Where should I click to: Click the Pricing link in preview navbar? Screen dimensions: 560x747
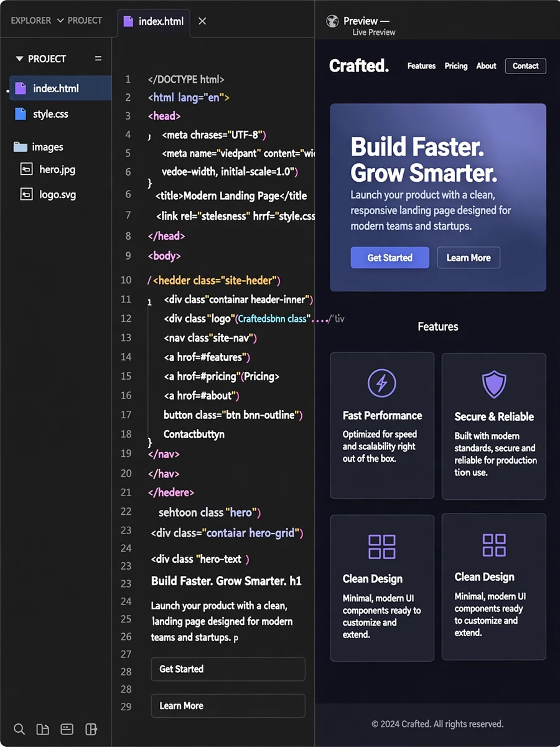click(456, 66)
